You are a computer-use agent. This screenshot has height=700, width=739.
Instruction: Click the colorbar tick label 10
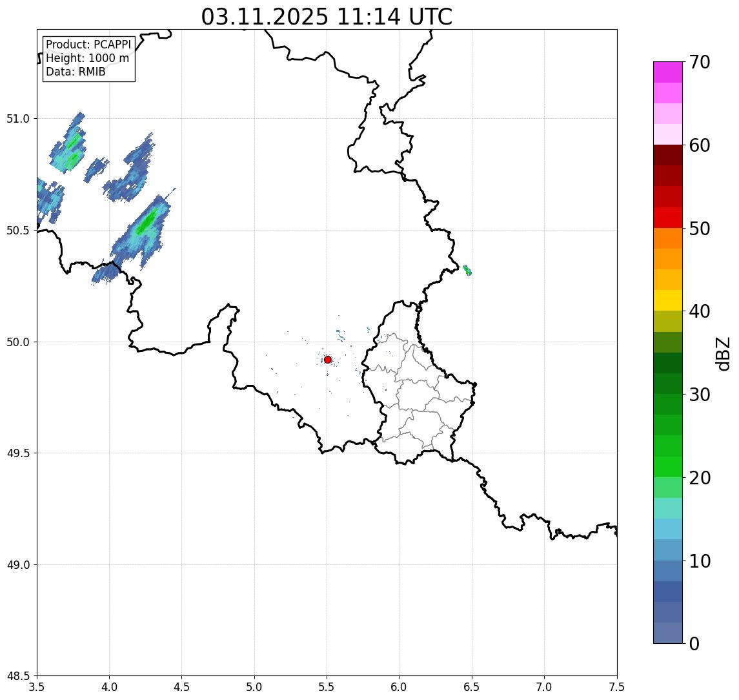click(700, 561)
